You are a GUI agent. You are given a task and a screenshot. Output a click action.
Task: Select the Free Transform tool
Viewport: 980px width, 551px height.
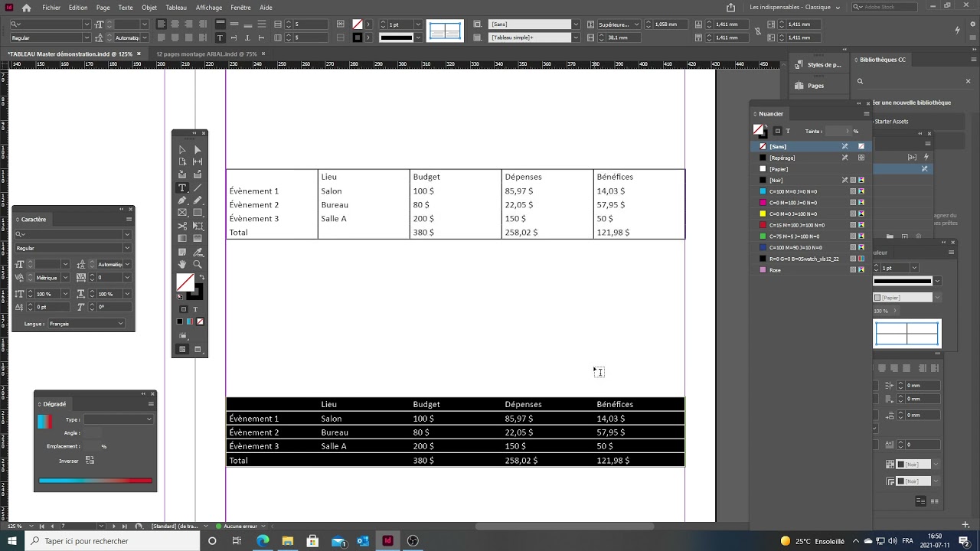198,226
